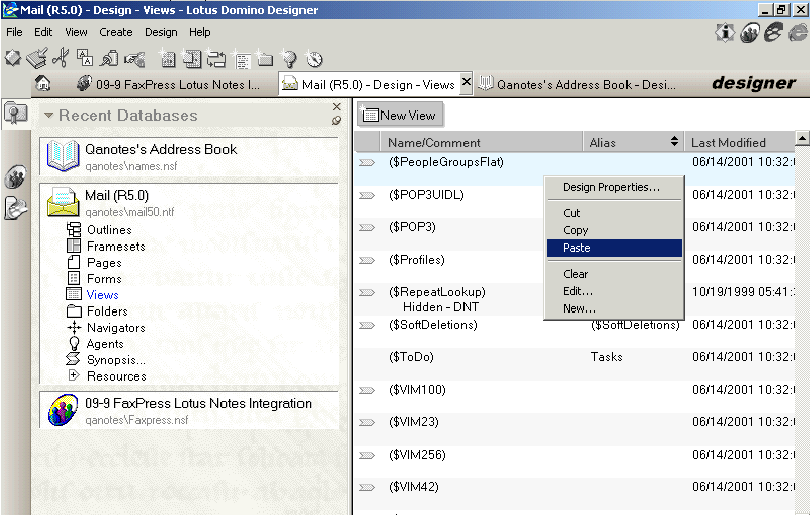Select Pages in the design tree
810x515 pixels.
pos(104,262)
